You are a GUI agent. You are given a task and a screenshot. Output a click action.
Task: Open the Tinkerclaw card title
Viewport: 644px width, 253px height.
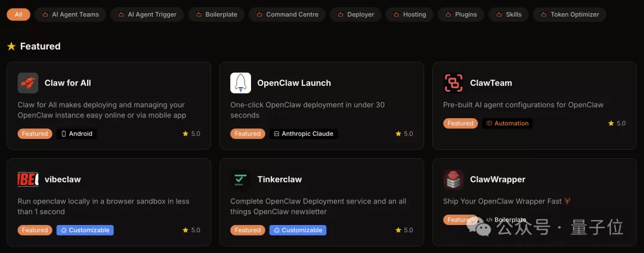279,180
